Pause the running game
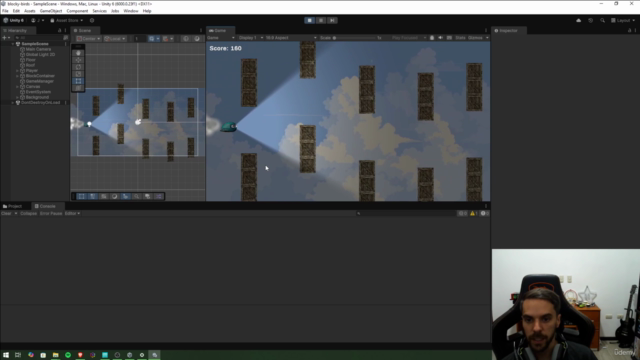The image size is (640, 360). tap(321, 20)
